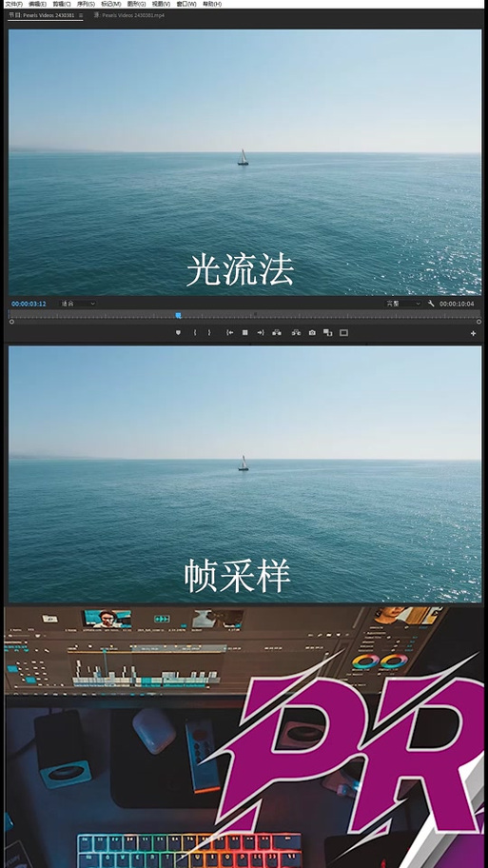Click the 光流法 video preview

click(x=244, y=162)
